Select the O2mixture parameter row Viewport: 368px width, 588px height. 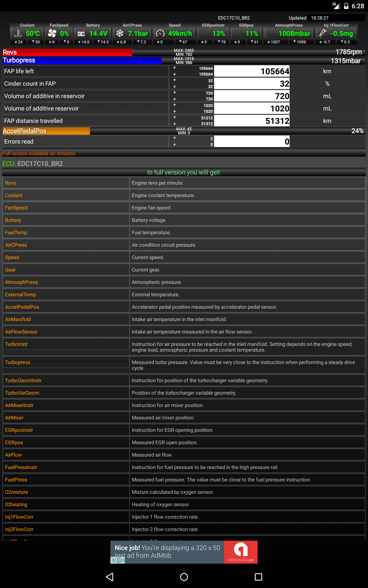184,492
